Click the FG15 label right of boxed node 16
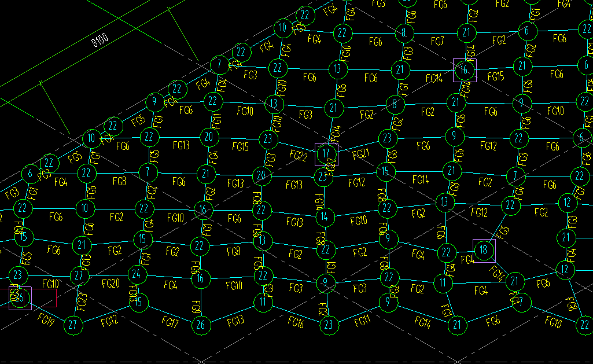This screenshot has width=593, height=364. pos(496,77)
